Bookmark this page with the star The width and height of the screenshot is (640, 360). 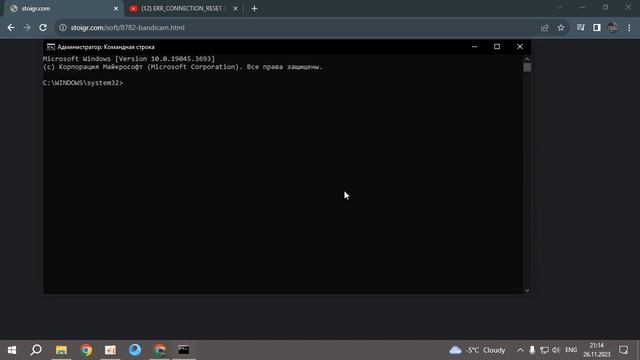[x=561, y=28]
